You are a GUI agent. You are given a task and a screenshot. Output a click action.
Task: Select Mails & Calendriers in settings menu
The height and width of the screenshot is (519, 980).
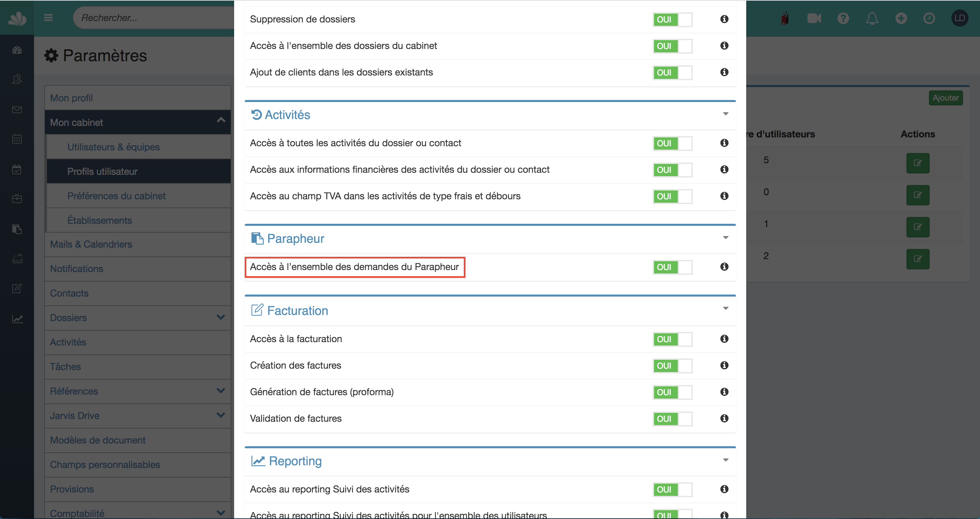(91, 244)
